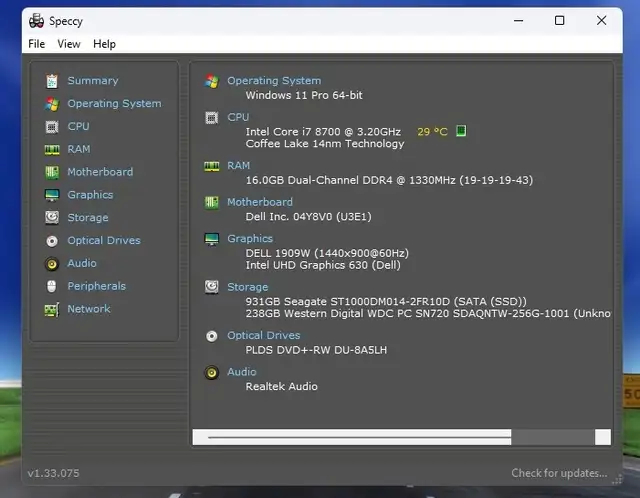Image resolution: width=640 pixels, height=498 pixels.
Task: Select Summary in the sidebar
Action: (93, 80)
